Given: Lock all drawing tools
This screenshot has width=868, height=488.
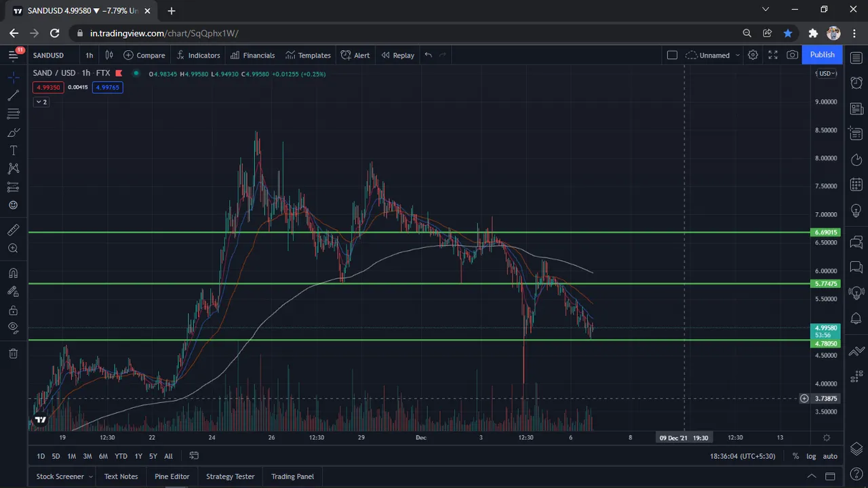Looking at the screenshot, I should coord(13,310).
